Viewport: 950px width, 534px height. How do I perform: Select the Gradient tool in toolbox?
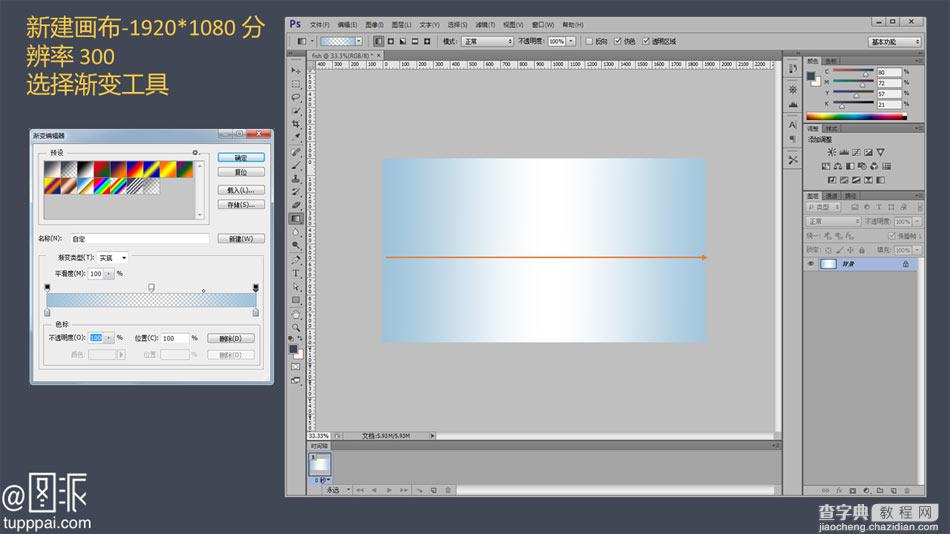[x=296, y=219]
